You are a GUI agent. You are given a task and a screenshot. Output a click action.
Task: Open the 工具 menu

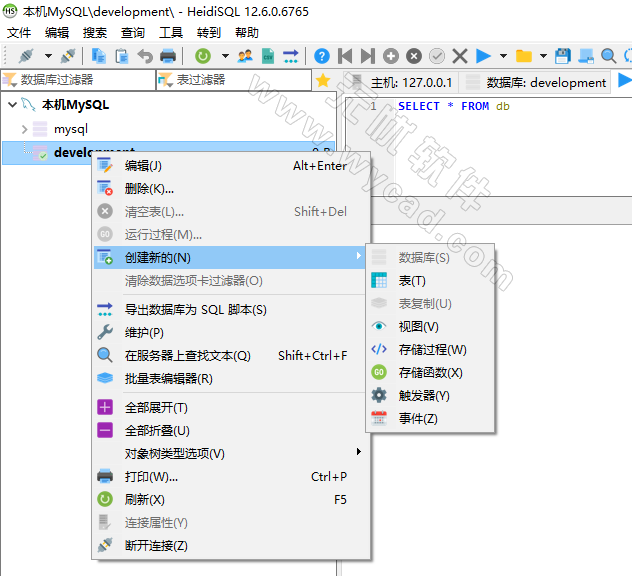click(x=170, y=33)
